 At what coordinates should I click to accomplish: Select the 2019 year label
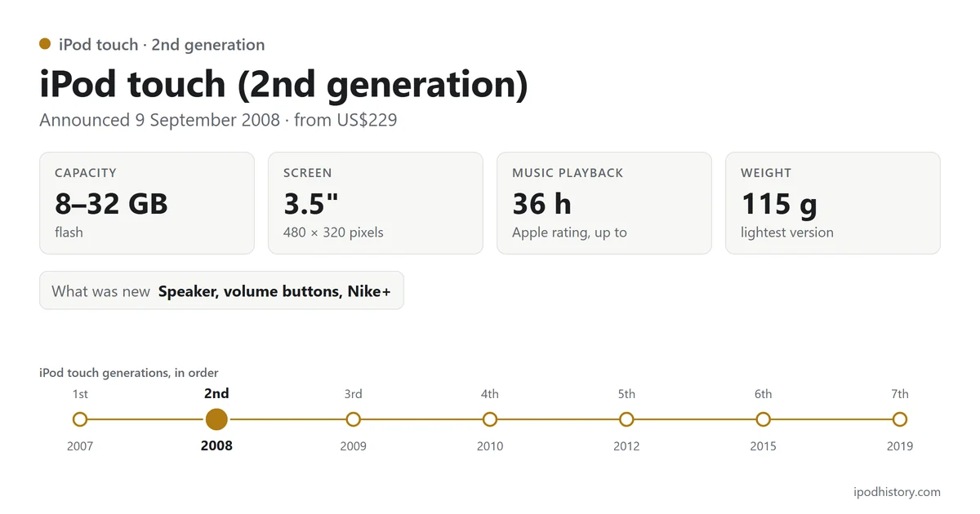coord(899,446)
